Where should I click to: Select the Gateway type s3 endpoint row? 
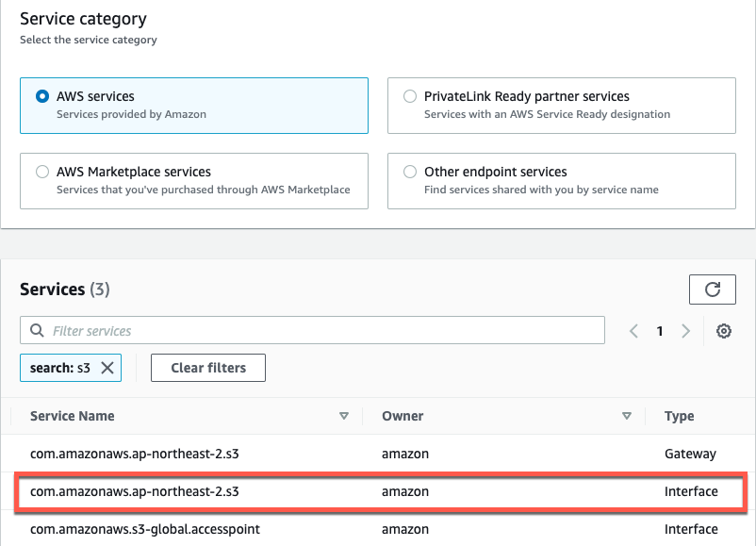(283, 454)
